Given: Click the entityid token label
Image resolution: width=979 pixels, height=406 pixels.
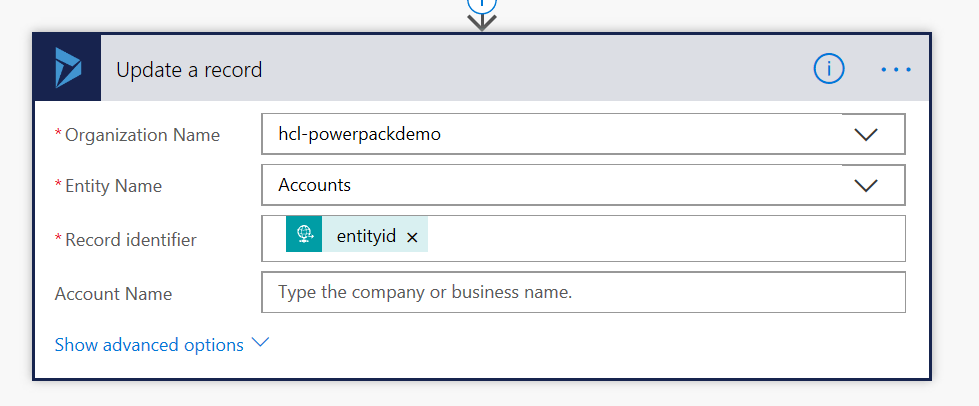Looking at the screenshot, I should point(366,236).
